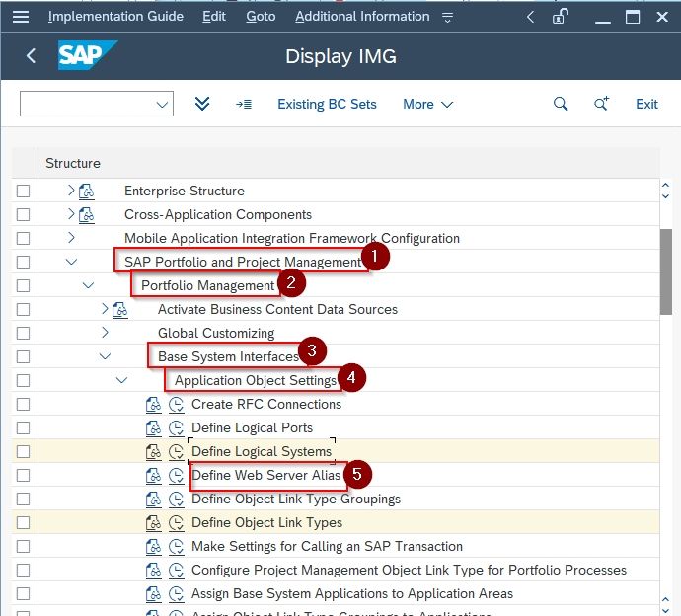
Task: Execute activity icon for Create RFC Connections
Action: coord(177,405)
